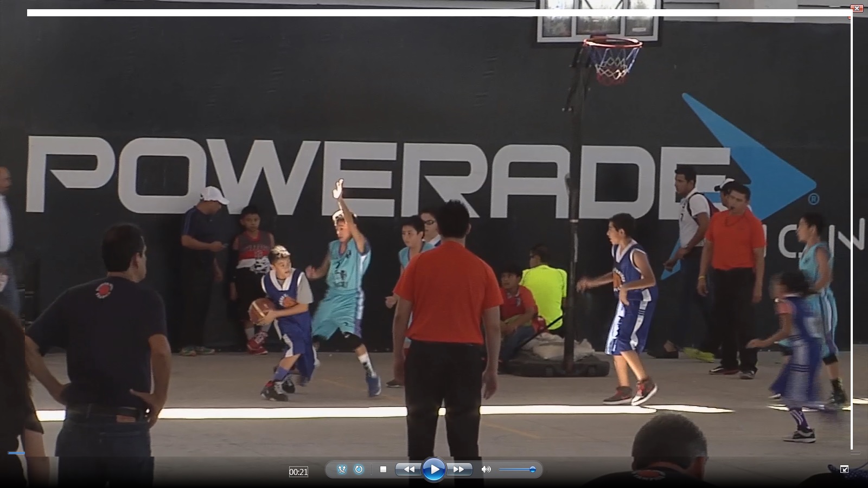This screenshot has height=488, width=868.
Task: Close the player with red X
Action: pos(857,8)
